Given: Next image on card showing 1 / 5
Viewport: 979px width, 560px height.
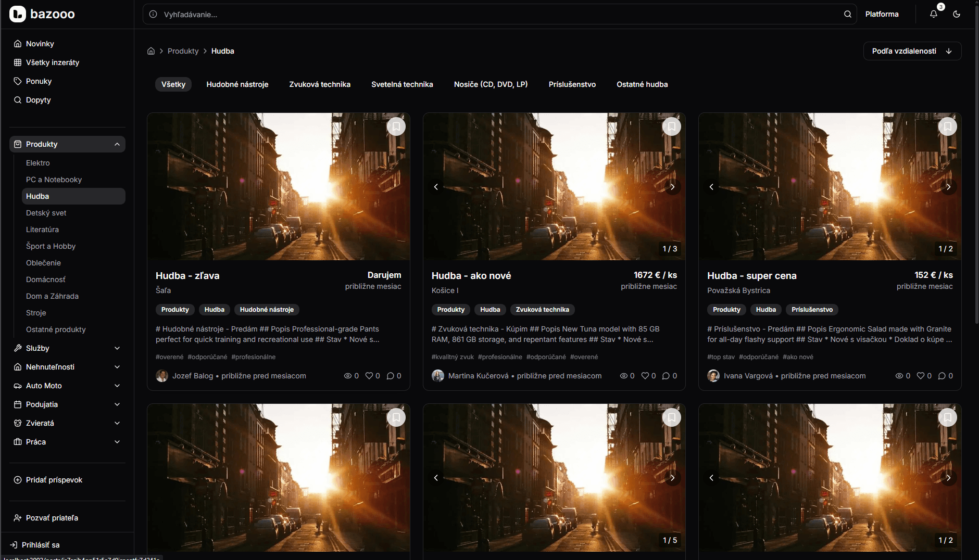Looking at the screenshot, I should pyautogui.click(x=672, y=478).
